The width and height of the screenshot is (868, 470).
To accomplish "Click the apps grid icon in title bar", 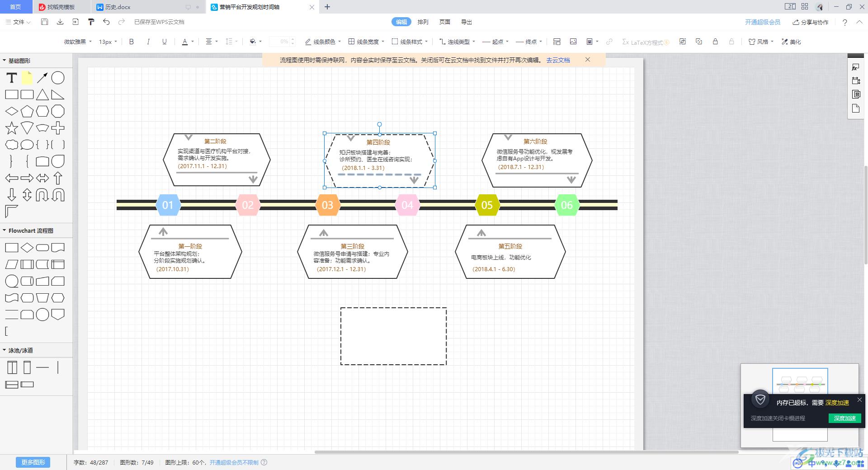I will [x=805, y=7].
